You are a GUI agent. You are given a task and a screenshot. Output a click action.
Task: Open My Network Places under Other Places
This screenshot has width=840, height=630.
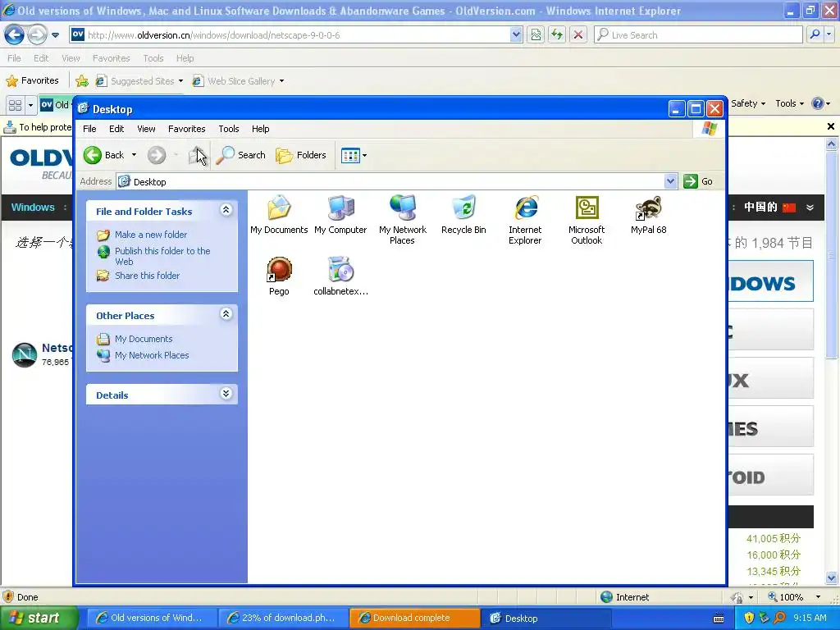pyautogui.click(x=152, y=355)
